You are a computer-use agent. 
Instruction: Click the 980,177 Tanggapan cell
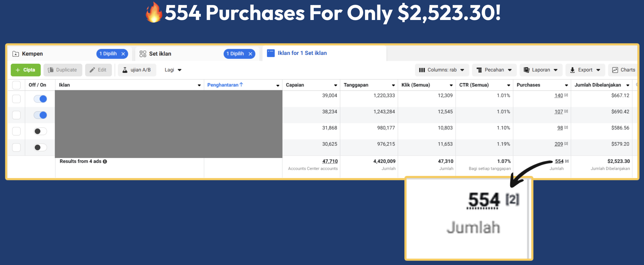386,128
